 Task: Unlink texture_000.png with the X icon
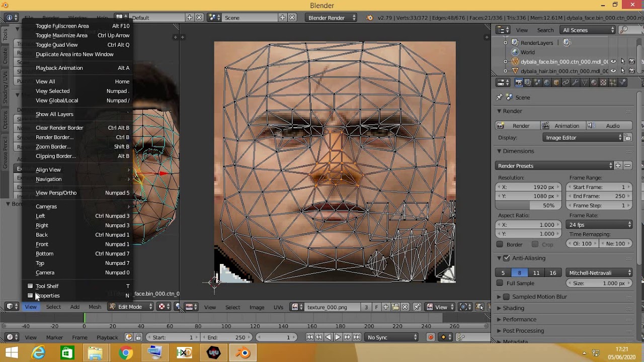(x=405, y=307)
